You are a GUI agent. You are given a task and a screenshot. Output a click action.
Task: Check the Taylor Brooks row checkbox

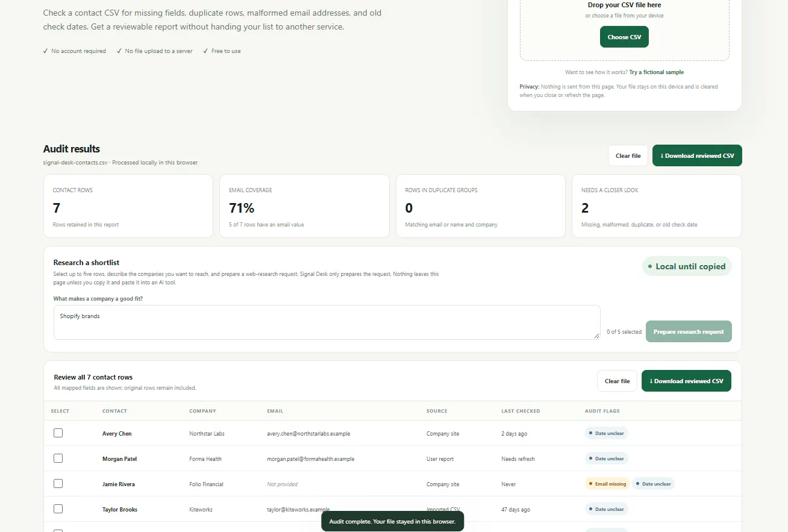pyautogui.click(x=58, y=509)
